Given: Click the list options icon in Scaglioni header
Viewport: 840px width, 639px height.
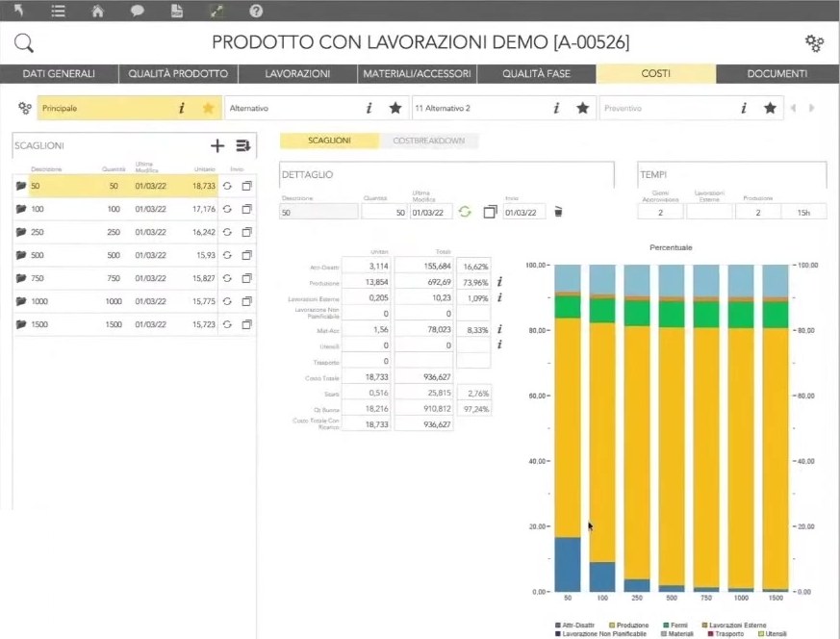Looking at the screenshot, I should [x=243, y=145].
